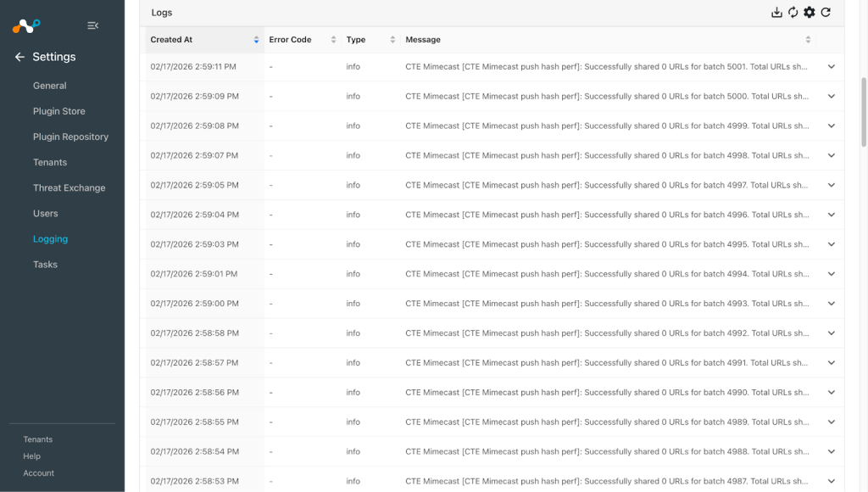Select timestamp 02/17/2026 2:59:00 PM
The height and width of the screenshot is (492, 868).
coord(194,304)
